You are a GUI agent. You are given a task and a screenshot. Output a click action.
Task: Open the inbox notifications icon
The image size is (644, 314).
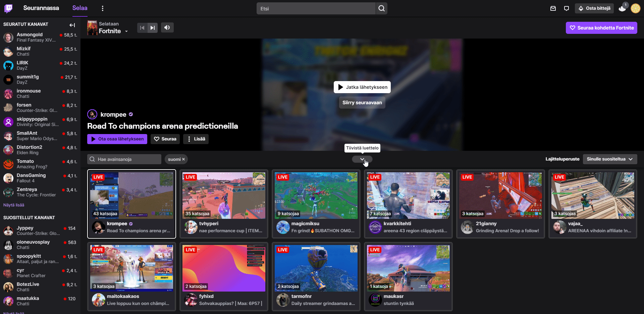click(x=553, y=8)
